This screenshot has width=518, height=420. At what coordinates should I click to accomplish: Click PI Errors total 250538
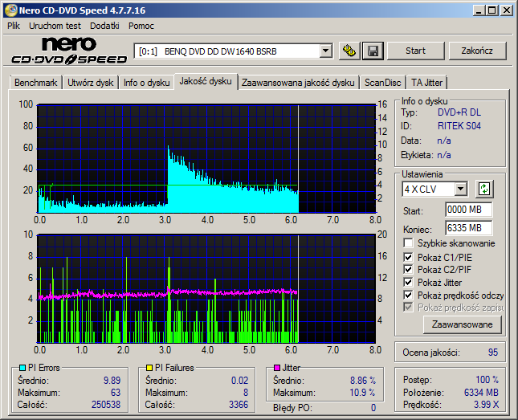tap(106, 405)
